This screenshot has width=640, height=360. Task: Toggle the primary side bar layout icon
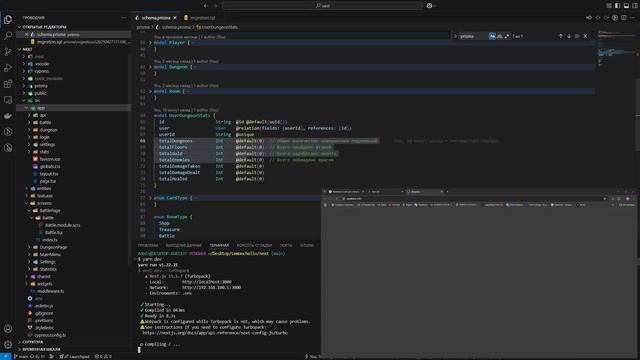click(x=618, y=6)
